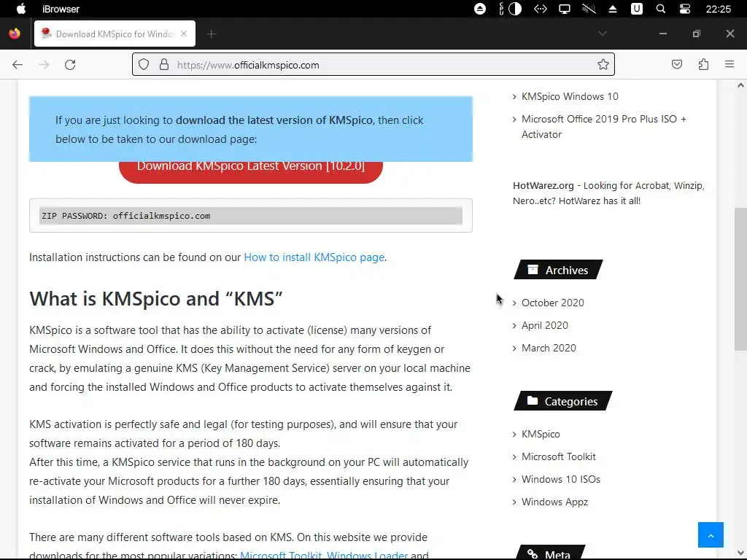The height and width of the screenshot is (560, 747).
Task: Select the Download KMSpico browser tab
Action: pyautogui.click(x=115, y=34)
